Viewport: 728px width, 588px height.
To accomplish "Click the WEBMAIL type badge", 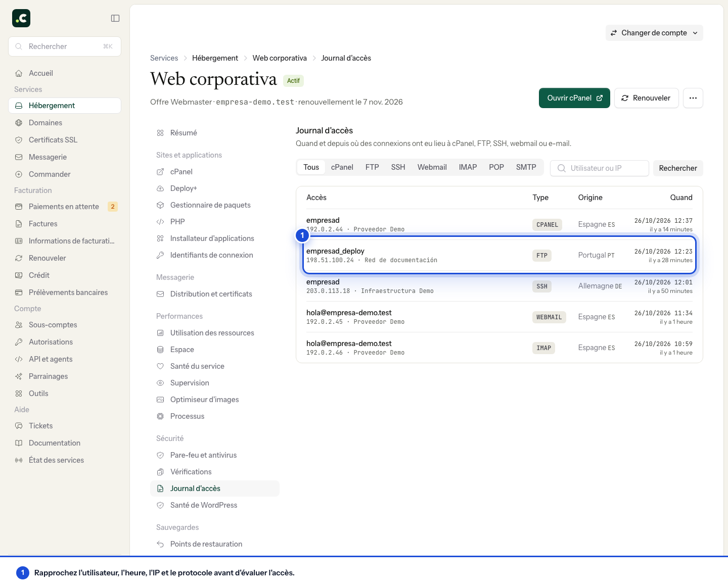I will click(549, 317).
